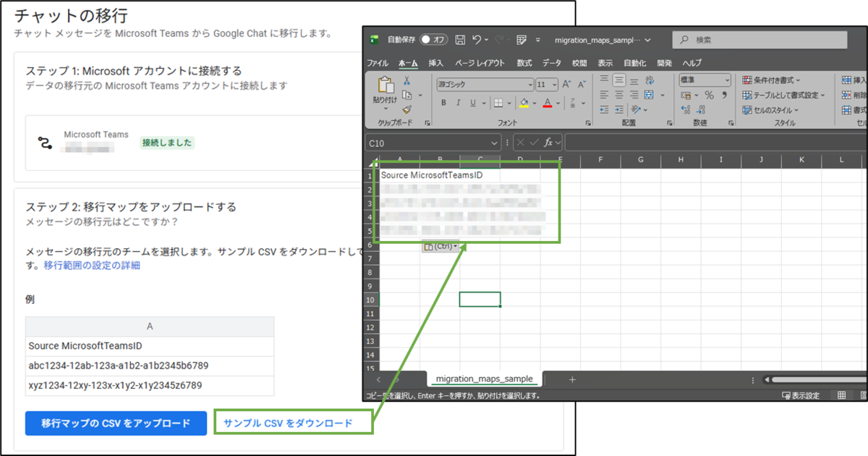
Task: Click the Paste (貼り付け) clipboard icon
Action: (385, 85)
